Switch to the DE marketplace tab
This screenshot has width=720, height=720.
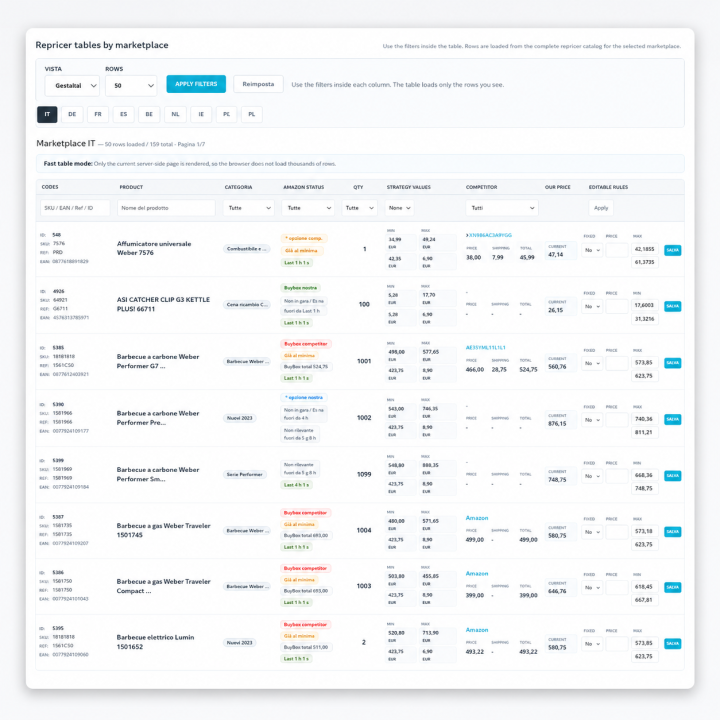click(x=72, y=114)
